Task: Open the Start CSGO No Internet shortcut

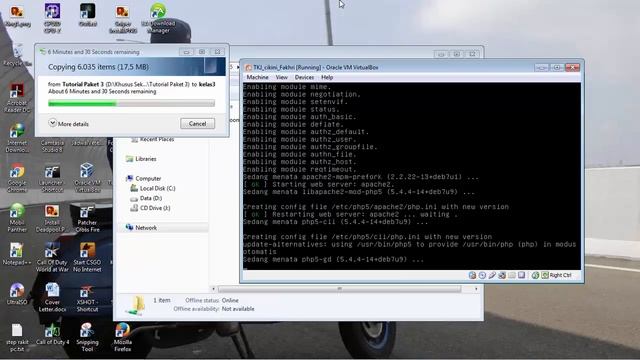Action: (87, 257)
